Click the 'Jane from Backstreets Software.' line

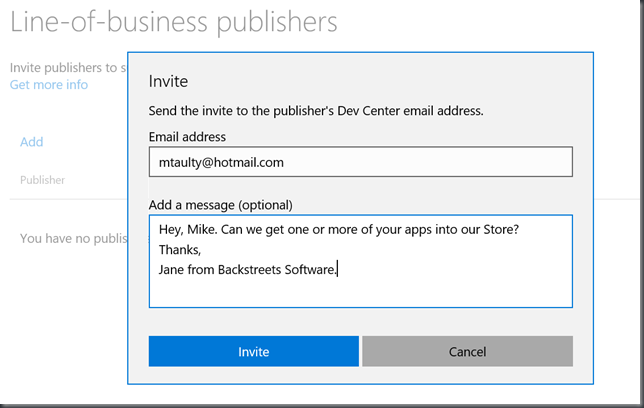click(248, 270)
